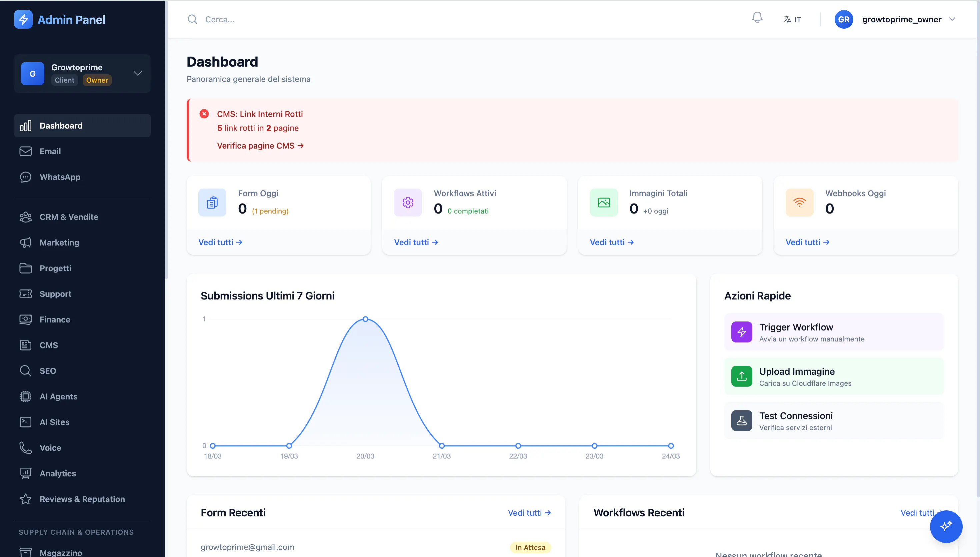Click the Test Connessioni quick action
Viewport: 980px width, 557px height.
coord(834,420)
